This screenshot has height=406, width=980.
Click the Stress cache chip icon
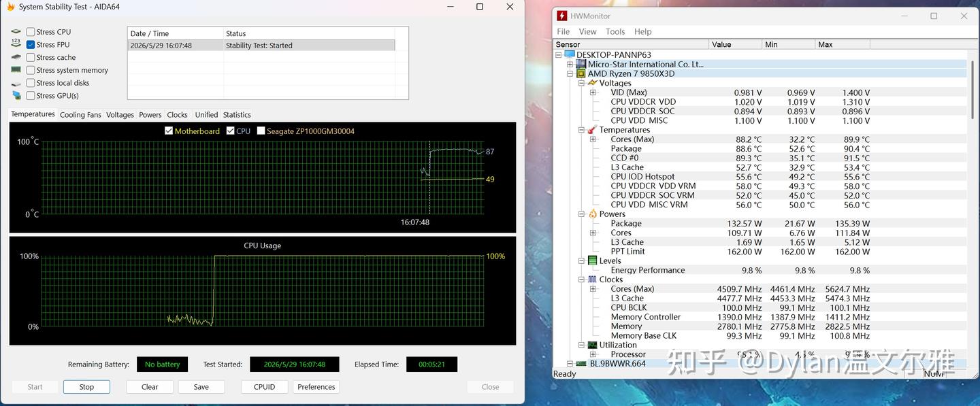click(16, 57)
